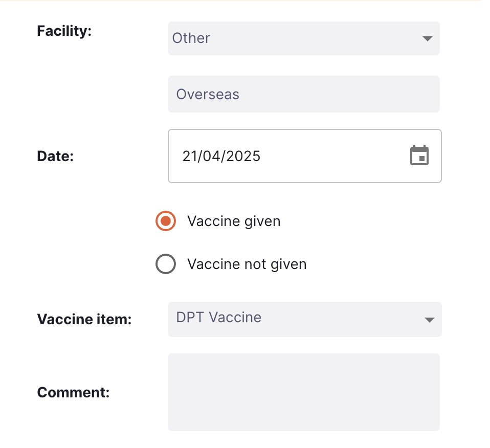
Task: Open the calendar date picker icon
Action: coord(419,155)
